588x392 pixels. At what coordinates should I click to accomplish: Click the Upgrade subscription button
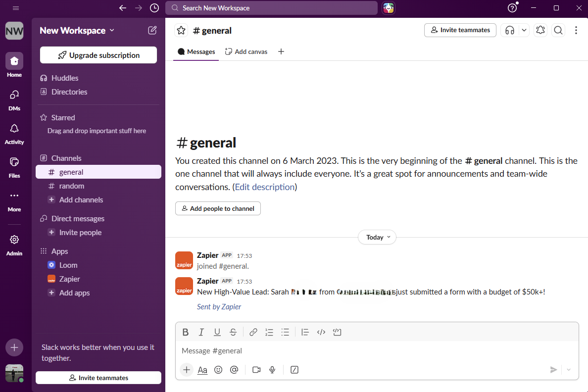click(98, 55)
